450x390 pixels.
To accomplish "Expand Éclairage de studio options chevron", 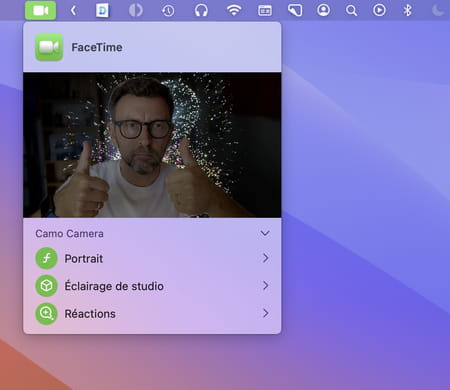I will [x=265, y=286].
